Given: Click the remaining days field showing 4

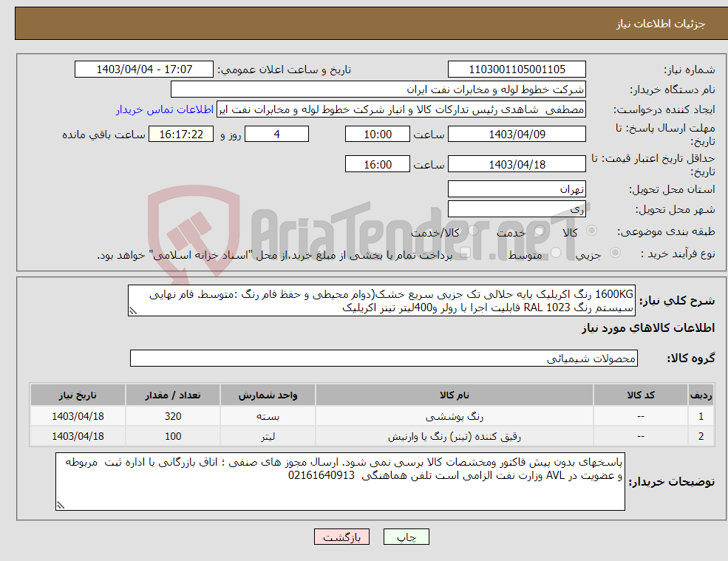Looking at the screenshot, I should coord(276,135).
